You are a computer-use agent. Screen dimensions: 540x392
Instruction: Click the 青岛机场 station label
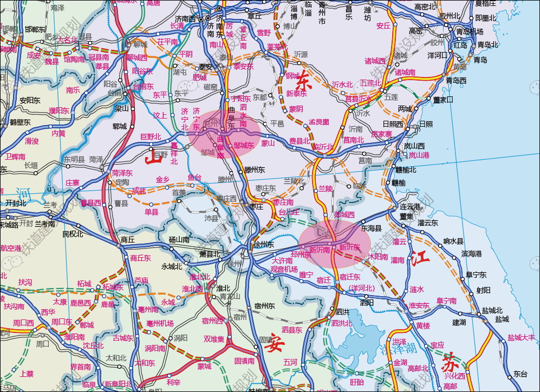pos(470,31)
